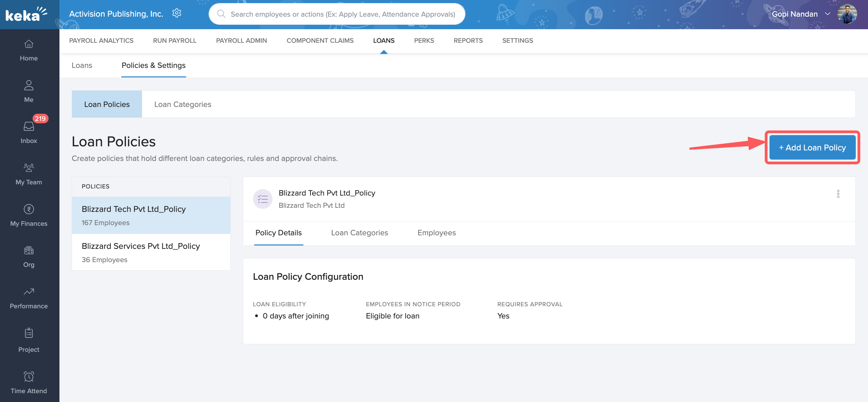The width and height of the screenshot is (868, 402).
Task: Click the Add Loan Policy button
Action: tap(812, 147)
